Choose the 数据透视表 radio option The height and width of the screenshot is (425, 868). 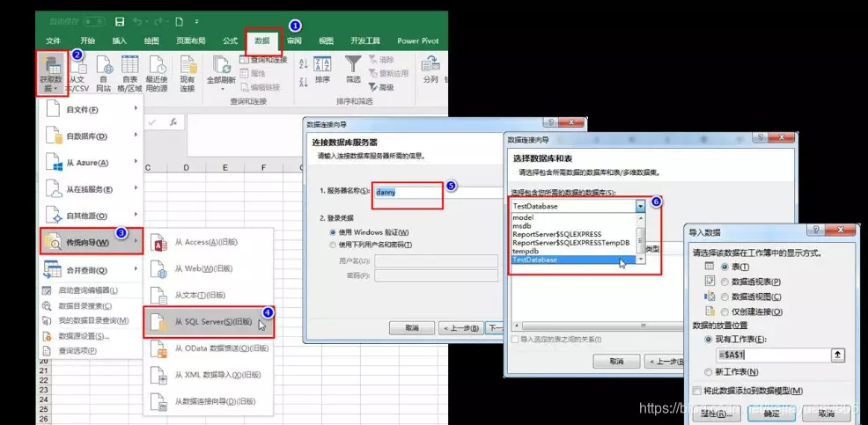point(725,282)
